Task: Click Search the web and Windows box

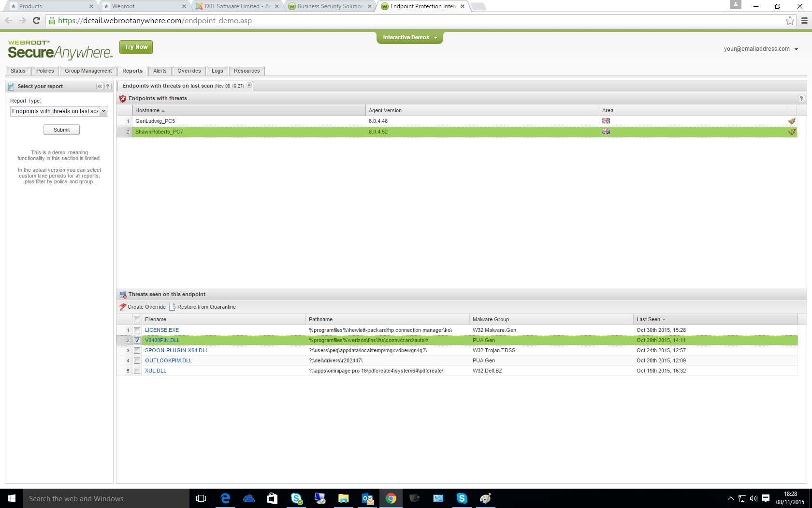Action: [x=106, y=498]
